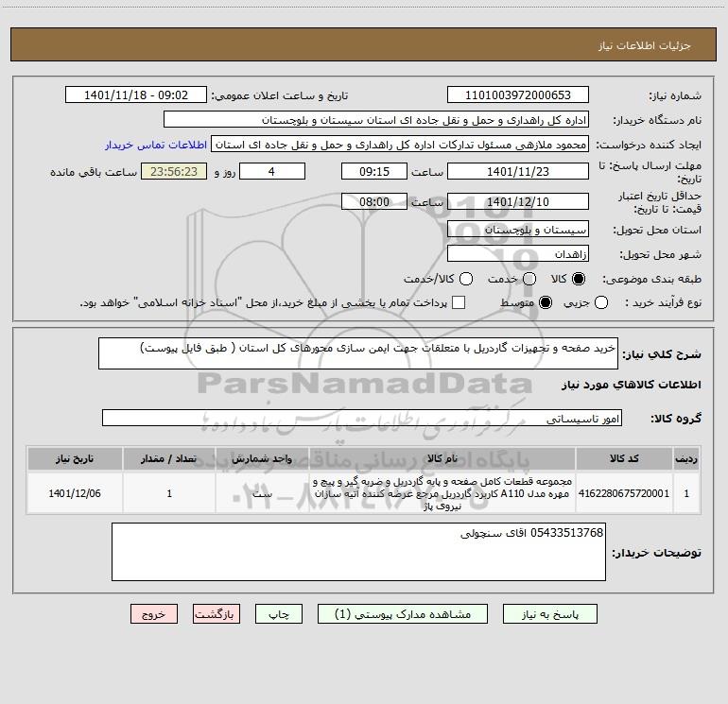Select the خدمت radio button
This screenshot has width=728, height=704.
pyautogui.click(x=529, y=279)
